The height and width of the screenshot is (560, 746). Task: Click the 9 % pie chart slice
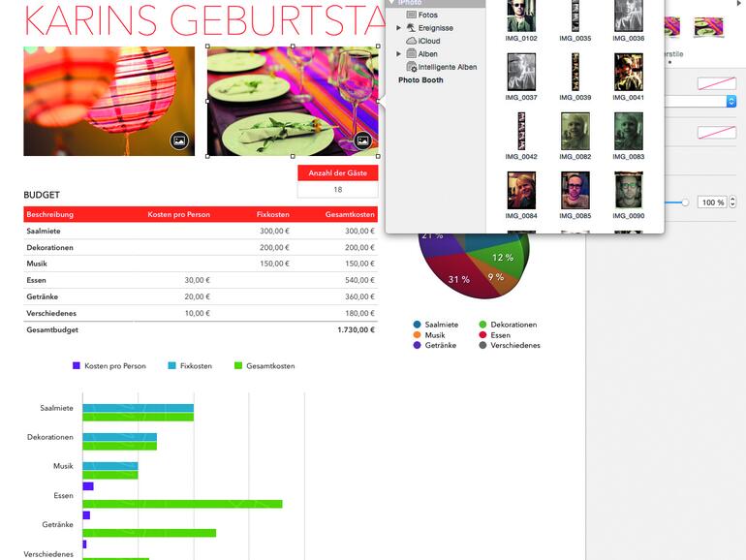point(496,277)
